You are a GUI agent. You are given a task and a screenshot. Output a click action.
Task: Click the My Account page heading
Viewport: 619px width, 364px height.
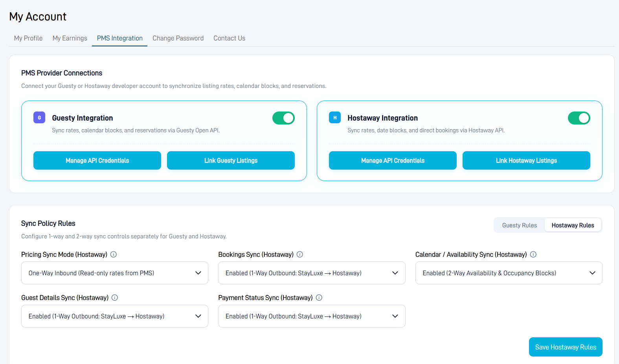click(38, 16)
